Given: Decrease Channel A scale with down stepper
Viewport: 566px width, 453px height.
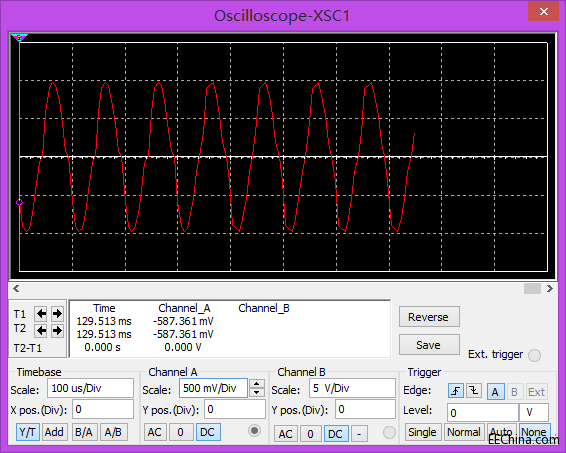Looking at the screenshot, I should [x=257, y=392].
